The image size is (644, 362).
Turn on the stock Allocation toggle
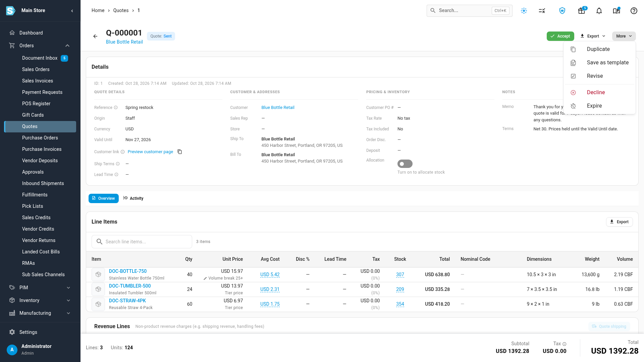coord(405,164)
